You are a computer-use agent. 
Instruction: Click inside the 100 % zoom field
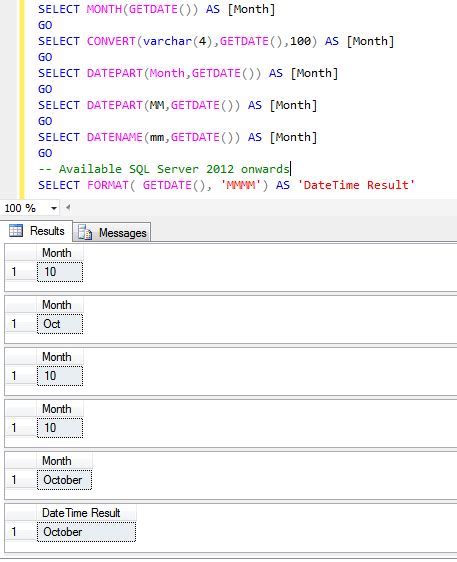24,208
